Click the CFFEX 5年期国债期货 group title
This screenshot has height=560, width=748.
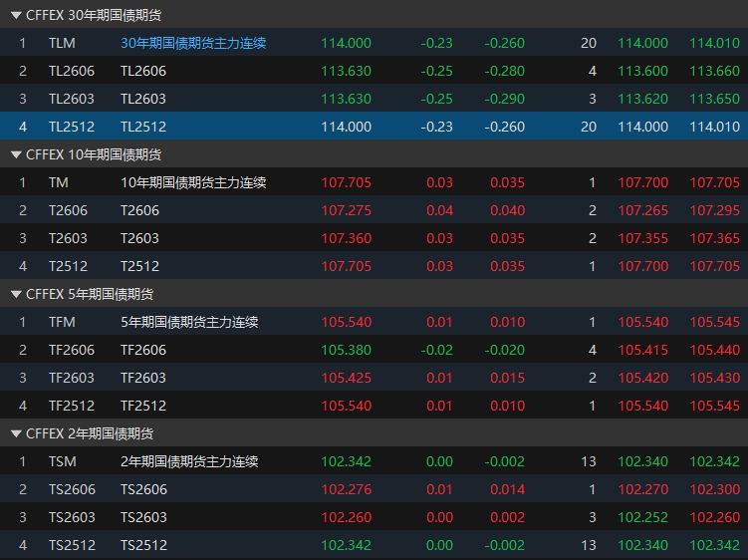point(90,294)
